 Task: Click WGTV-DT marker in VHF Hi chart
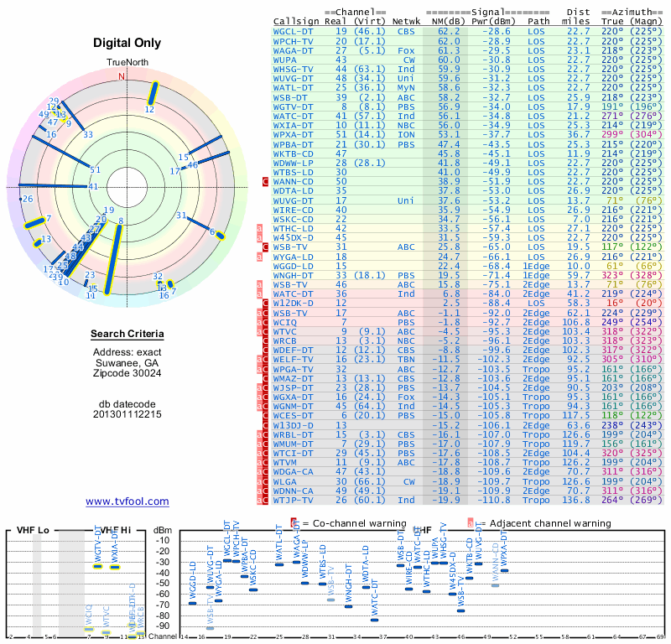click(98, 567)
